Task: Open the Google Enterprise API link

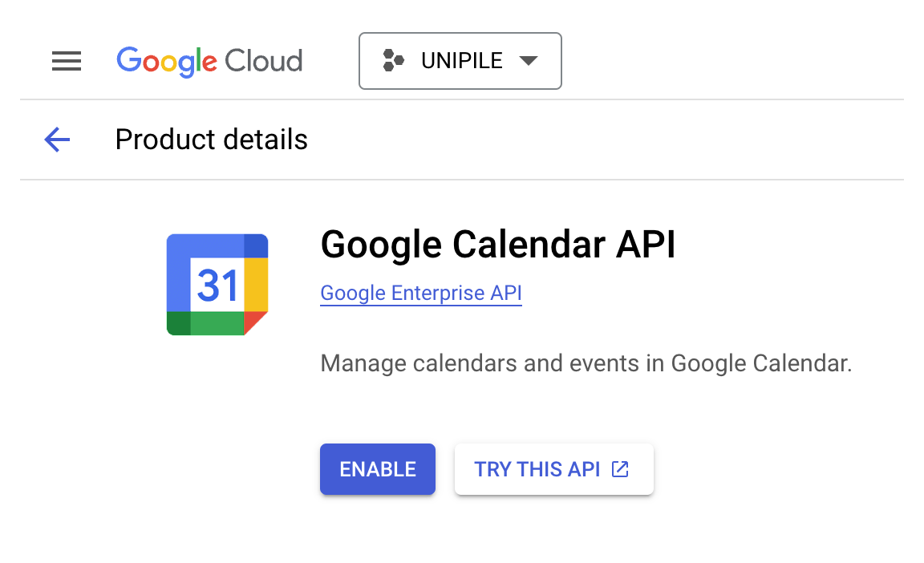Action: click(x=420, y=293)
